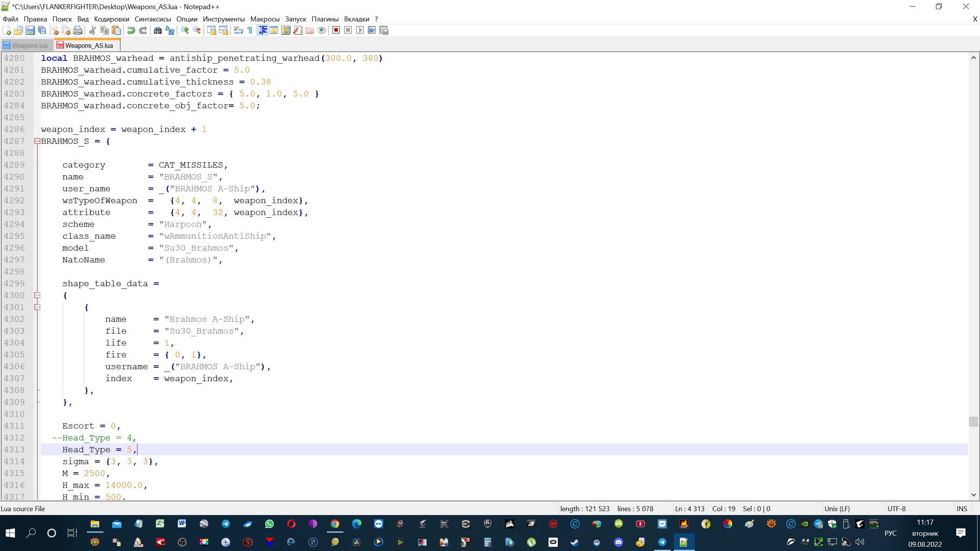Play back the recorded macro
This screenshot has height=551, width=980.
click(360, 30)
